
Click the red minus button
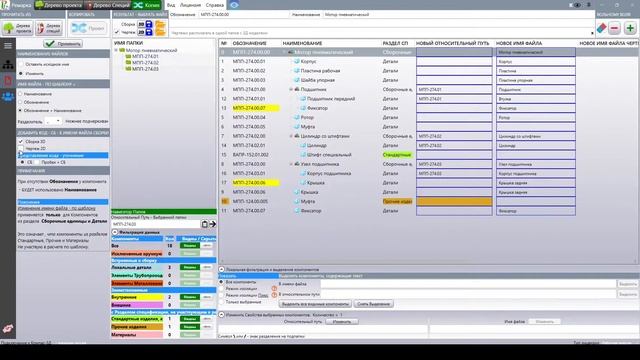pos(615,28)
